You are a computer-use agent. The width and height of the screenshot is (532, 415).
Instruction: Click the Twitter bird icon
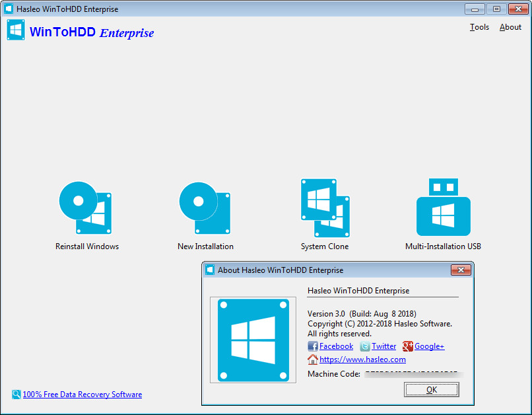coord(365,346)
